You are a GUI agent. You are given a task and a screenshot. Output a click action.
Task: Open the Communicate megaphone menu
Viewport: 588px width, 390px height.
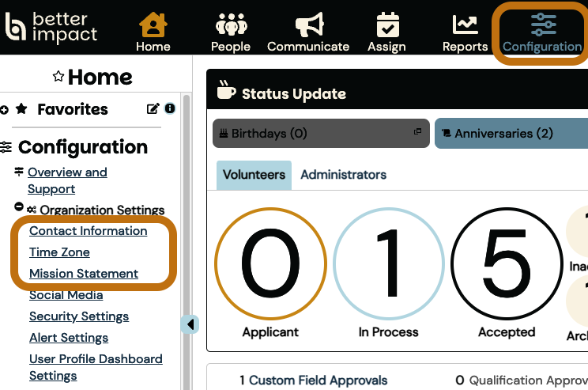tap(308, 32)
